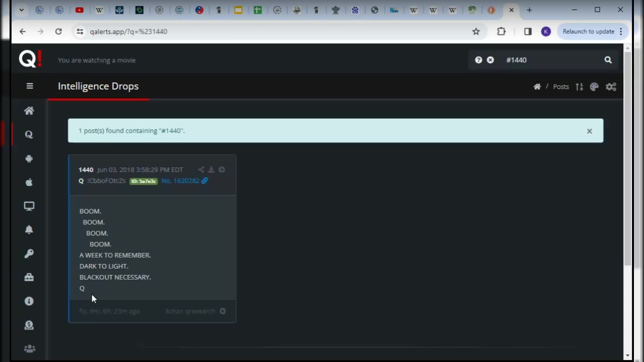
Task: Click the text 'A WEEK TO REMEMBER.'
Action: pyautogui.click(x=115, y=255)
